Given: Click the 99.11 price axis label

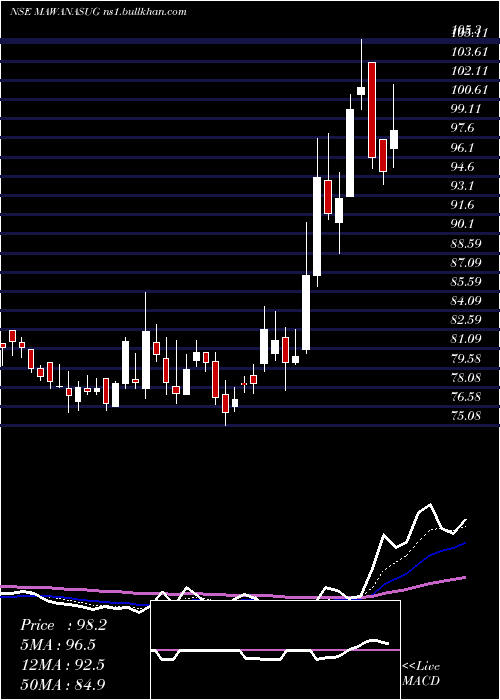Looking at the screenshot, I should pos(466,109).
